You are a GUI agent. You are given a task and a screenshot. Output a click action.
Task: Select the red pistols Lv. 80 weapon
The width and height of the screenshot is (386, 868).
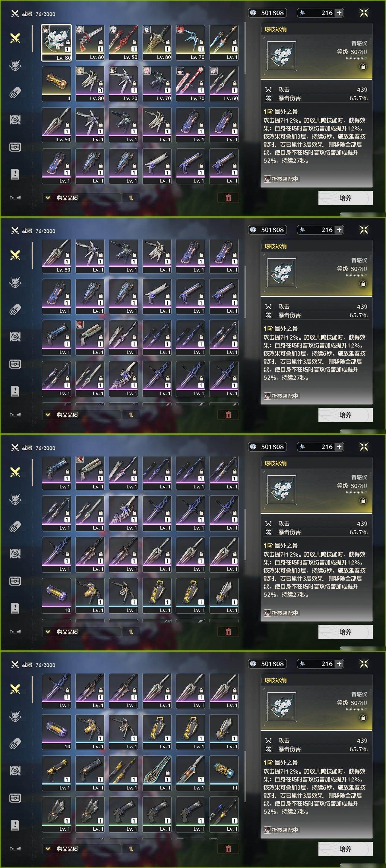pos(90,42)
